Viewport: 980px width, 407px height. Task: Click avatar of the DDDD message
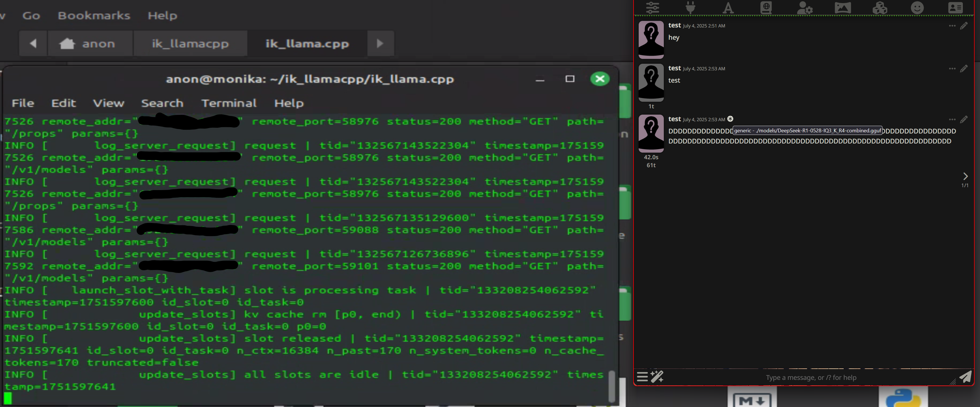pyautogui.click(x=651, y=133)
